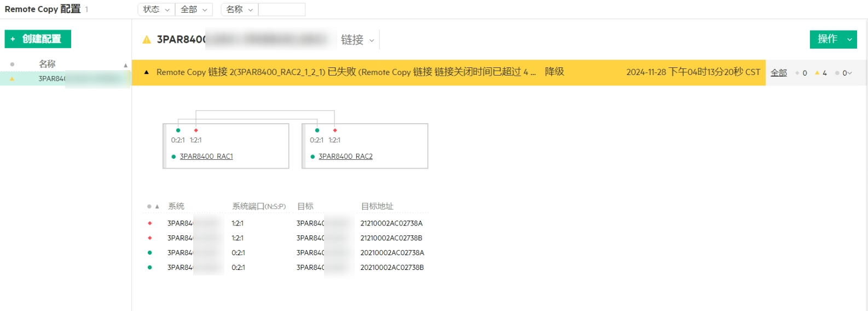Click the yellow warning count 4
Screen dimensions: 868x311
click(x=821, y=73)
